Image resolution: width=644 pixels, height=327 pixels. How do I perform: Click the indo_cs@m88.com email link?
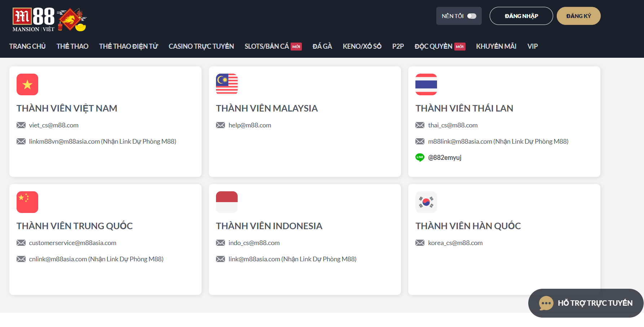coord(254,243)
